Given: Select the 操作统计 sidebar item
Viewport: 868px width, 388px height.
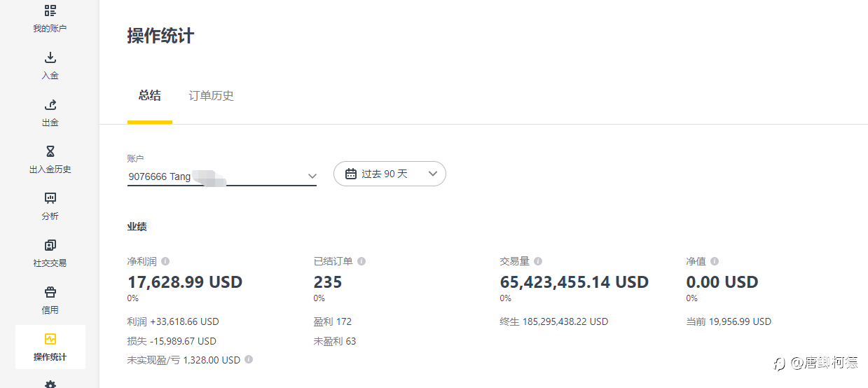Looking at the screenshot, I should pyautogui.click(x=50, y=347).
